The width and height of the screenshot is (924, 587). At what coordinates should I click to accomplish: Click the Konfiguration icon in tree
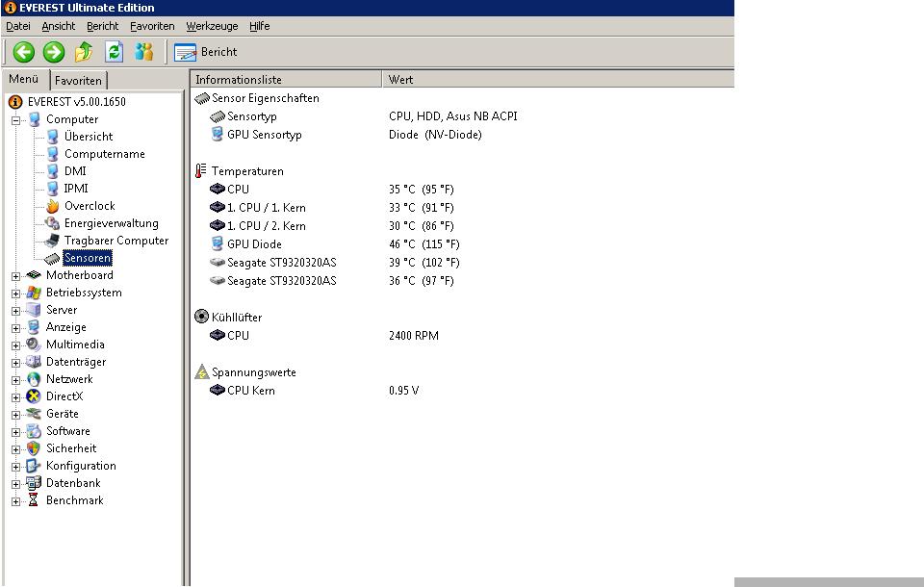pyautogui.click(x=34, y=466)
